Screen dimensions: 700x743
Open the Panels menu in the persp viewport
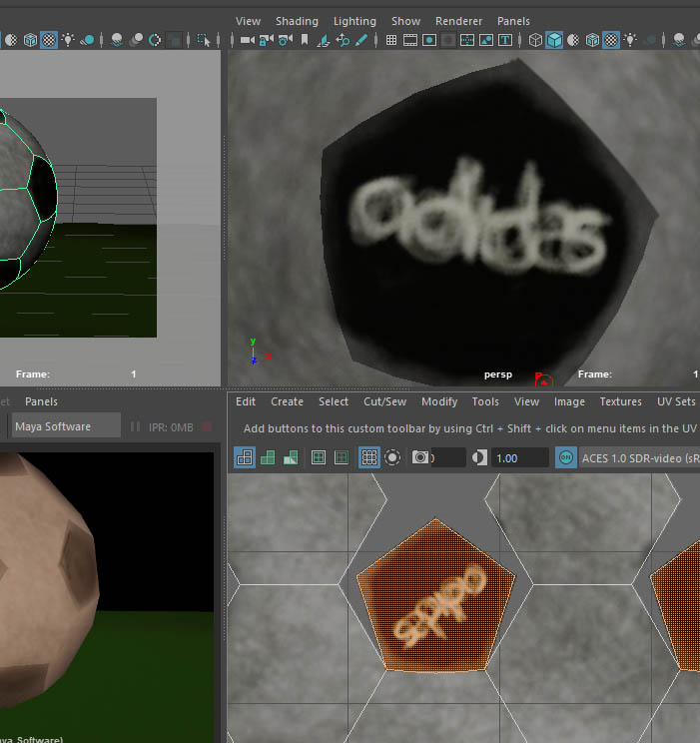pos(513,21)
